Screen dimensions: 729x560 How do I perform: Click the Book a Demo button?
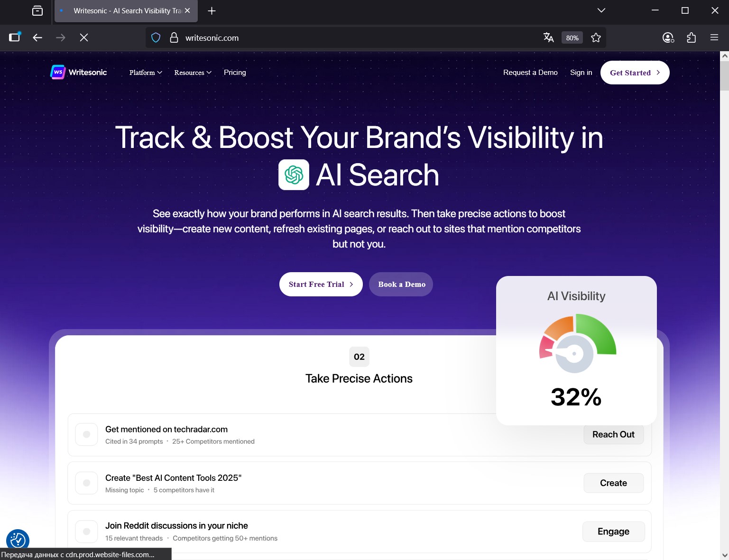coord(401,285)
